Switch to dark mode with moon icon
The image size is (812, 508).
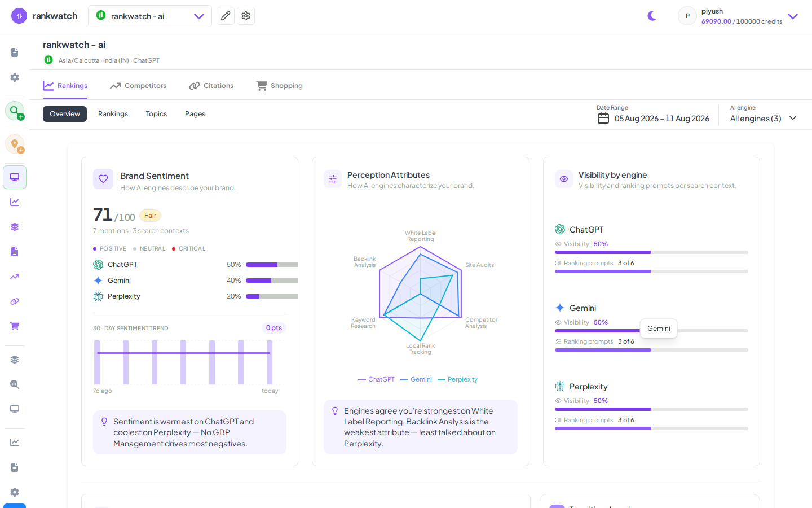coord(652,16)
